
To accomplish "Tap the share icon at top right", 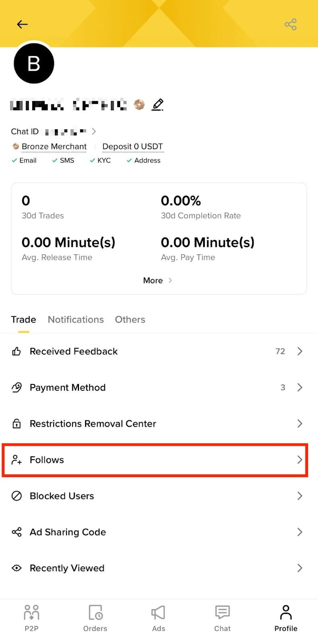I will pyautogui.click(x=290, y=25).
